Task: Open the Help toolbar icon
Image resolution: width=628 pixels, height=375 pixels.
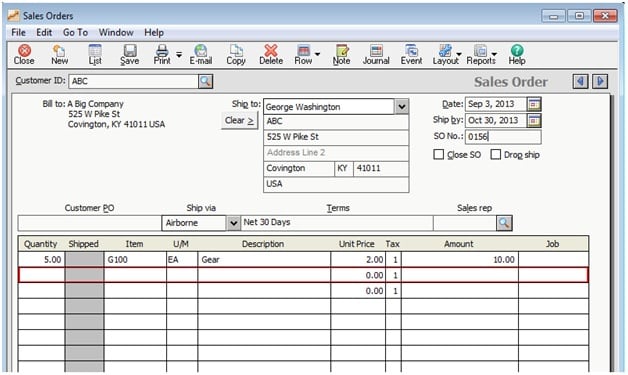Action: (x=517, y=54)
